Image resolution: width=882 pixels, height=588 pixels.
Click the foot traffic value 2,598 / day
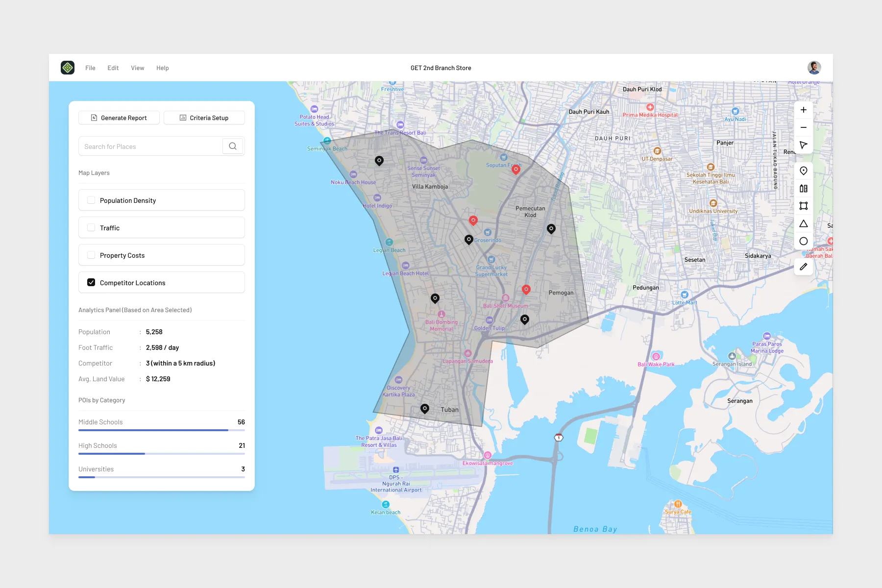click(162, 347)
